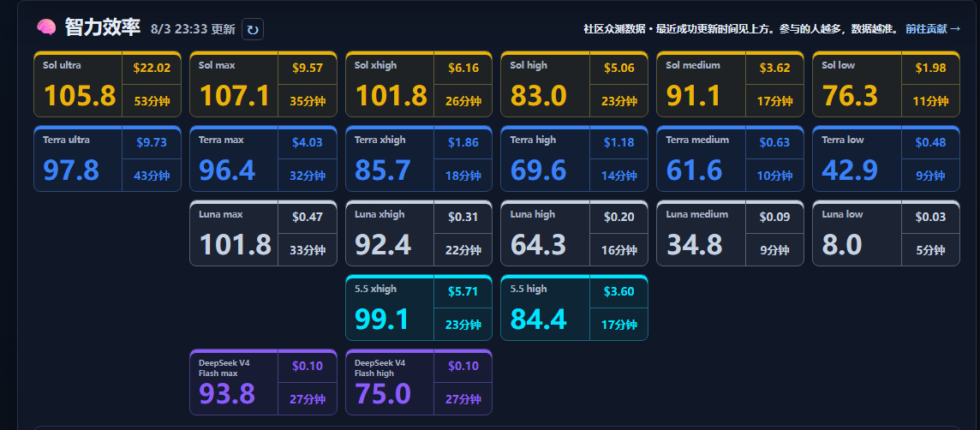
Task: Select the Sol low card
Action: click(x=887, y=84)
